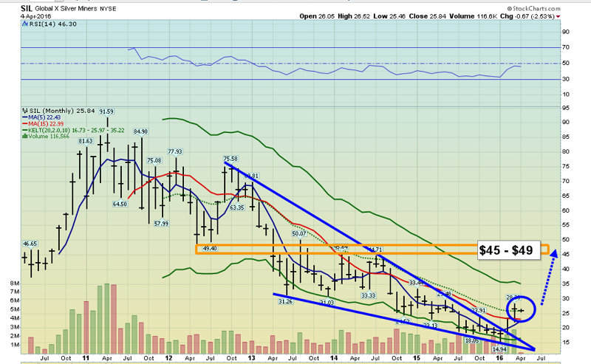The height and width of the screenshot is (364, 591).
Task: Select the 4-Apr-2016 chart date
Action: 35,16
